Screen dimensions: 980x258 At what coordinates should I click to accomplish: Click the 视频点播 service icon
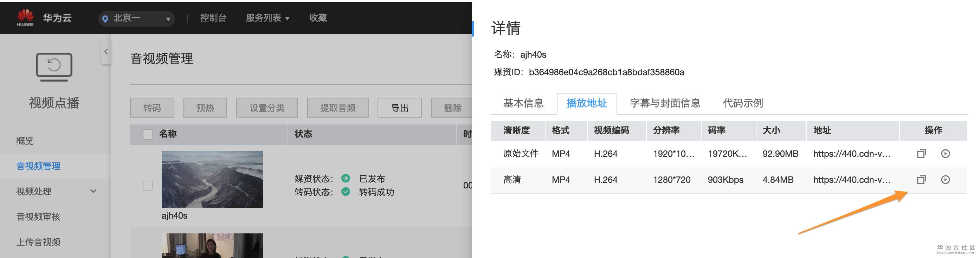point(54,67)
